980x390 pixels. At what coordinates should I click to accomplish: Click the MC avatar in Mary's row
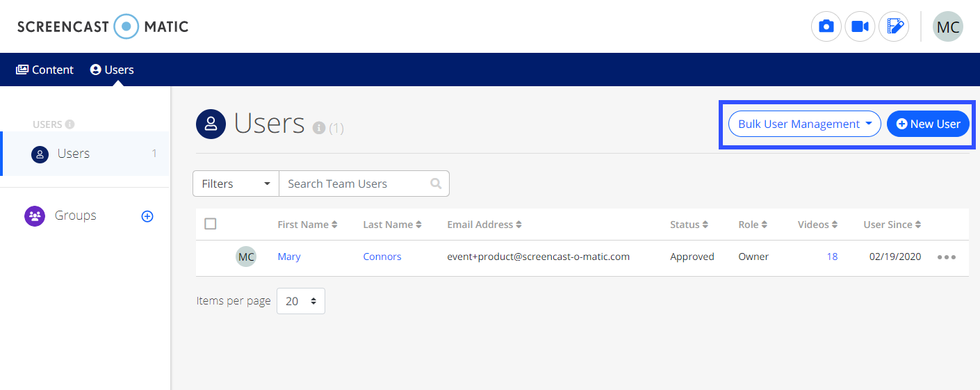click(x=246, y=257)
